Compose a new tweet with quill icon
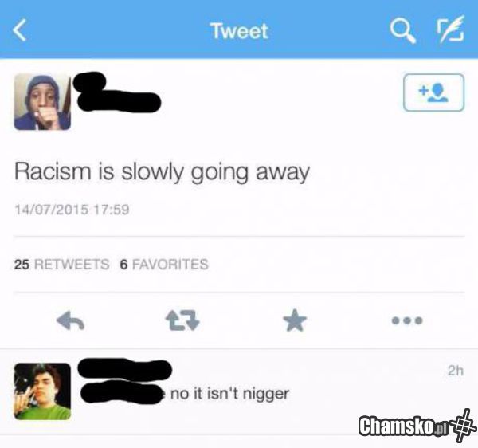The height and width of the screenshot is (448, 478). [451, 29]
